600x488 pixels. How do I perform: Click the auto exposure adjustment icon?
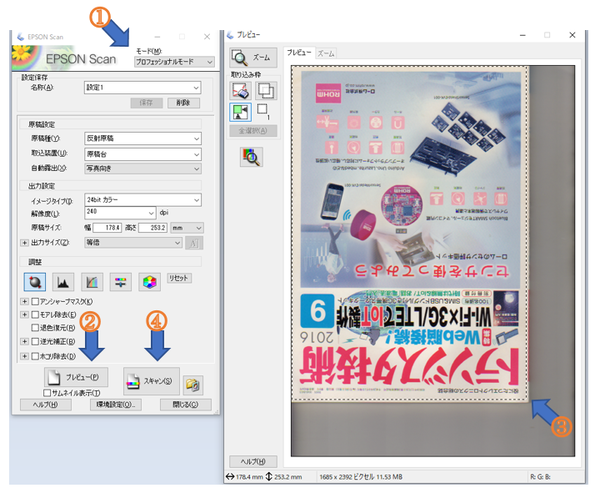coord(35,282)
